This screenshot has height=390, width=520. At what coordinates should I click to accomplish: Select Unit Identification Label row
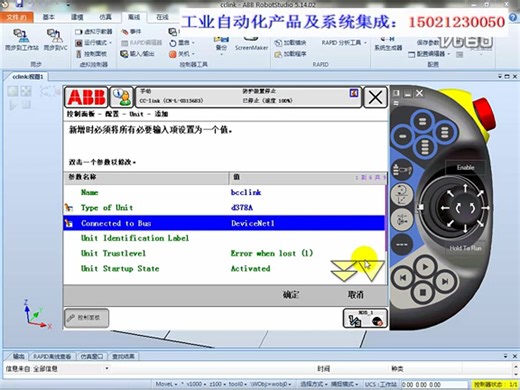pos(224,238)
